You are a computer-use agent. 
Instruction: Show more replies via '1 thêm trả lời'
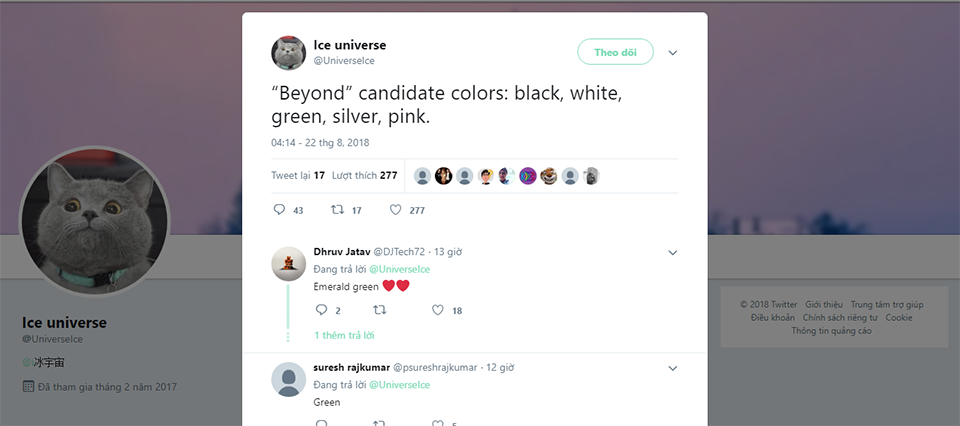pos(344,335)
